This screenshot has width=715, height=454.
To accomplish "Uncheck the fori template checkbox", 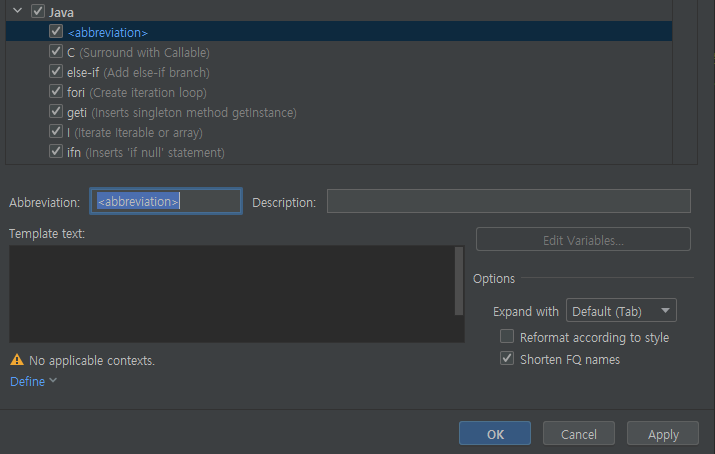I will pos(56,92).
